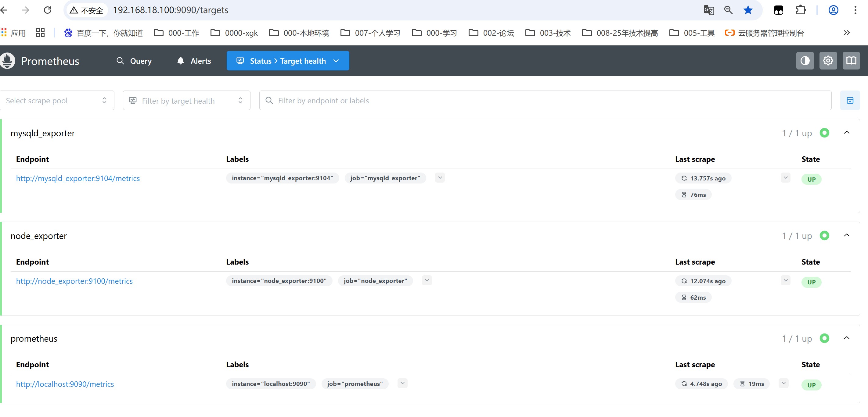The width and height of the screenshot is (868, 417).
Task: Collapse the node_exporter pool section
Action: tap(846, 235)
